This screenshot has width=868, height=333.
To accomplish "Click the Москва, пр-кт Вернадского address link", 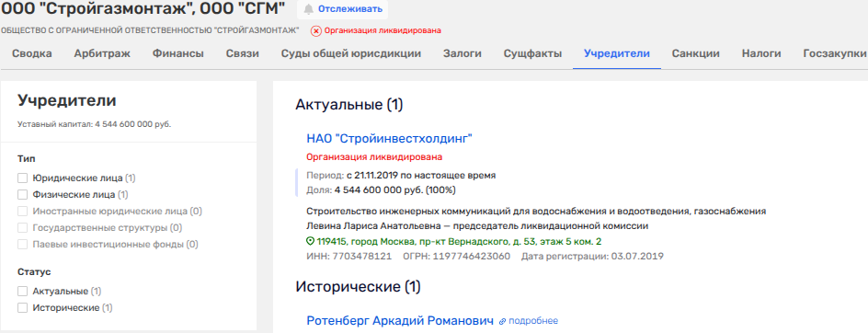I will (458, 242).
